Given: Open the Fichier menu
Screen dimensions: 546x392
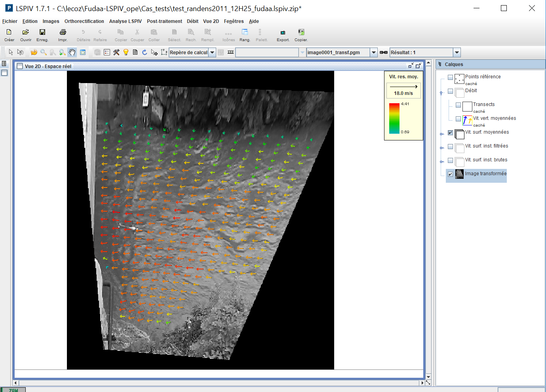Looking at the screenshot, I should 10,21.
